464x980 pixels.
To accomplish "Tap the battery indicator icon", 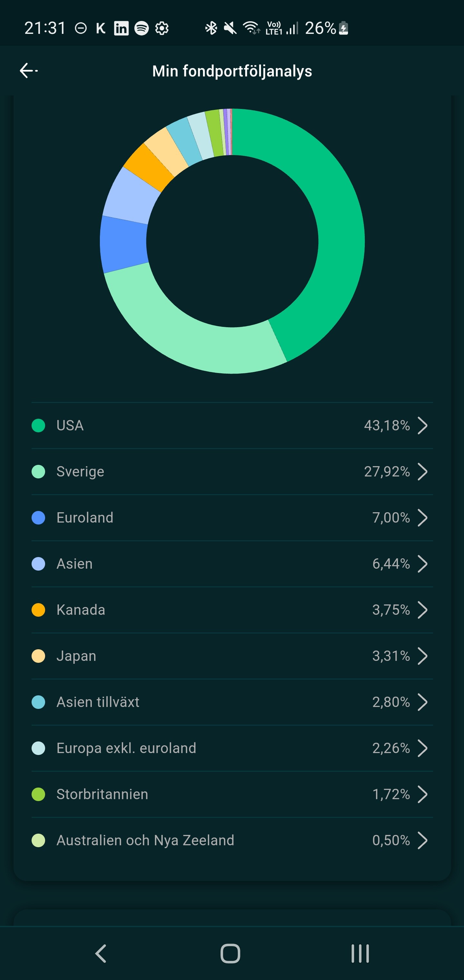I will click(343, 28).
